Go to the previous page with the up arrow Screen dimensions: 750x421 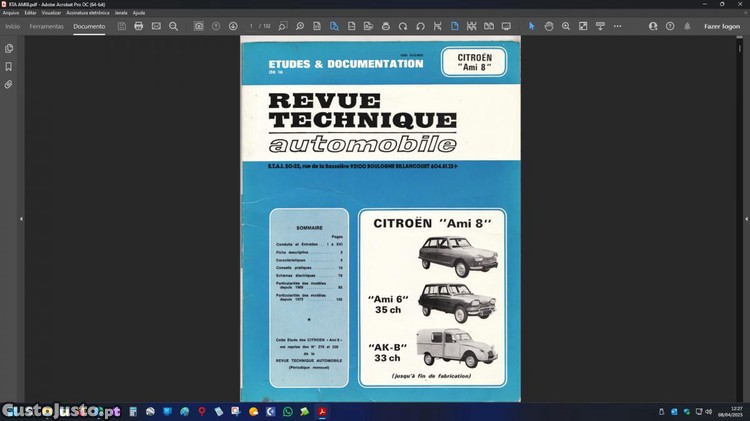216,26
